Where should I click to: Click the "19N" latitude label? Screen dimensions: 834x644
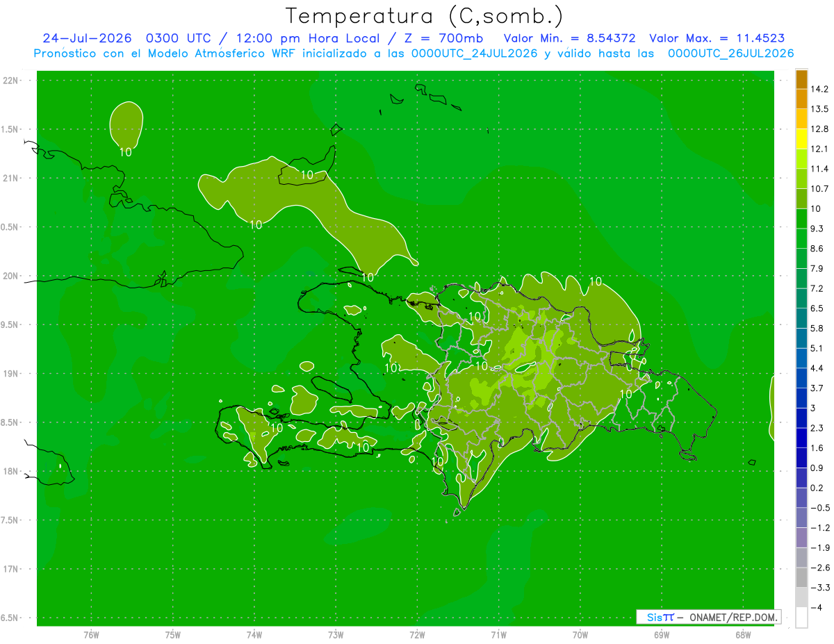(x=12, y=374)
